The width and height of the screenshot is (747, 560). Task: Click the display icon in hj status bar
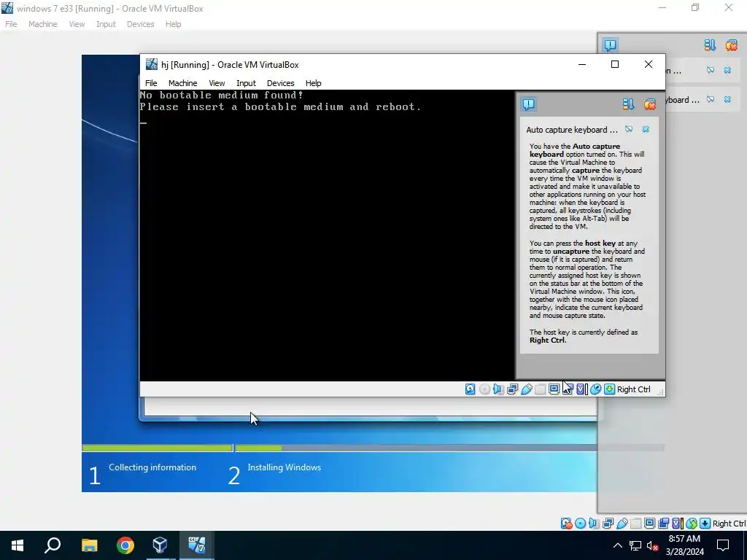pyautogui.click(x=554, y=389)
